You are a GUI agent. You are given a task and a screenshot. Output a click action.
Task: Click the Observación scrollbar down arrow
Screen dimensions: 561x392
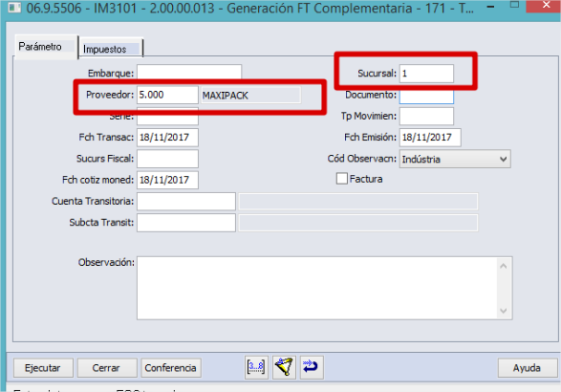(x=504, y=311)
